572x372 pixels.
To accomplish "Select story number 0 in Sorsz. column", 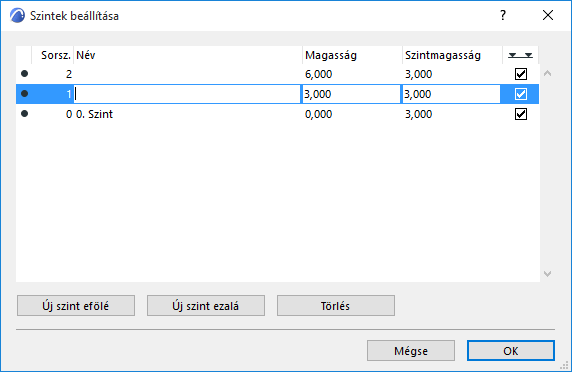I will [69, 115].
